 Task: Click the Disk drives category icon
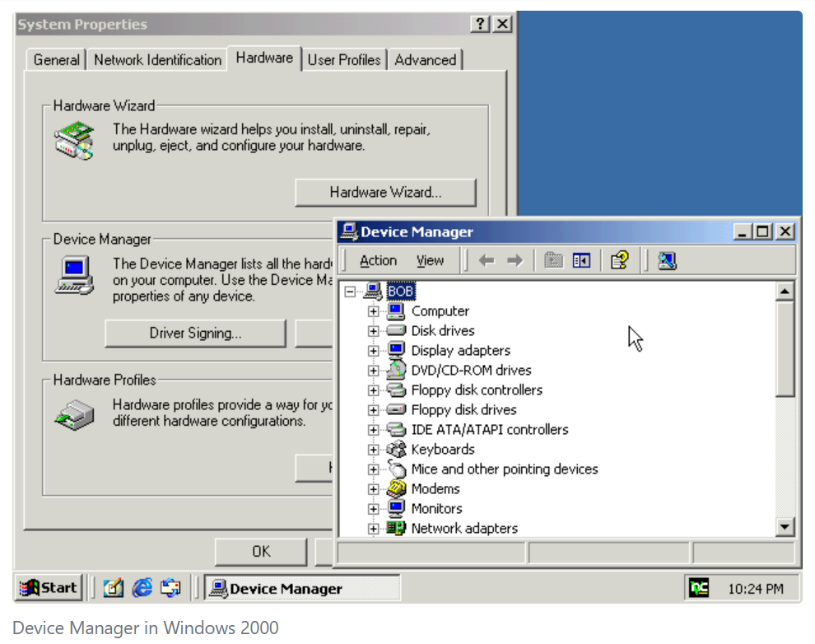click(x=396, y=330)
